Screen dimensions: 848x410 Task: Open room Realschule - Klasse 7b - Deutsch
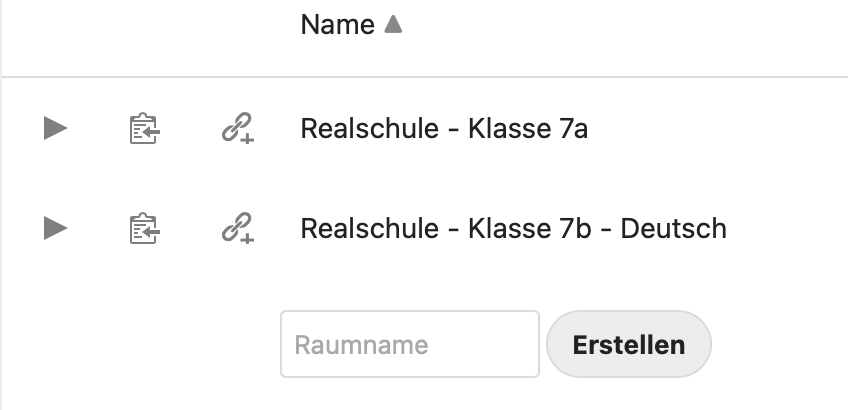coord(513,229)
